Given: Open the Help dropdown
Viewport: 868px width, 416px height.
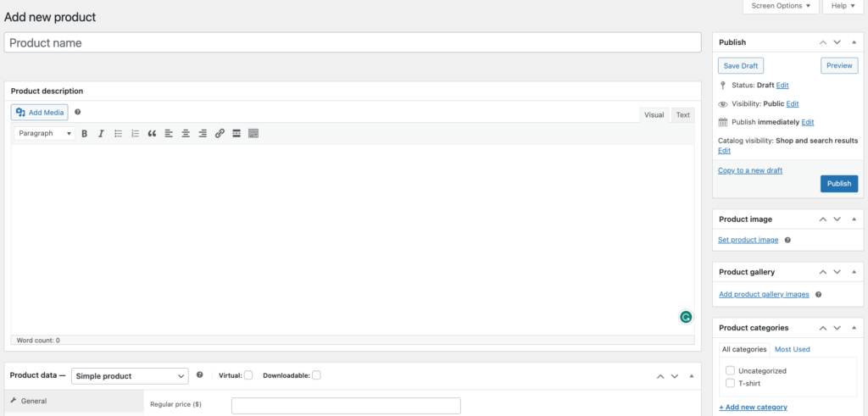Looking at the screenshot, I should [x=843, y=6].
